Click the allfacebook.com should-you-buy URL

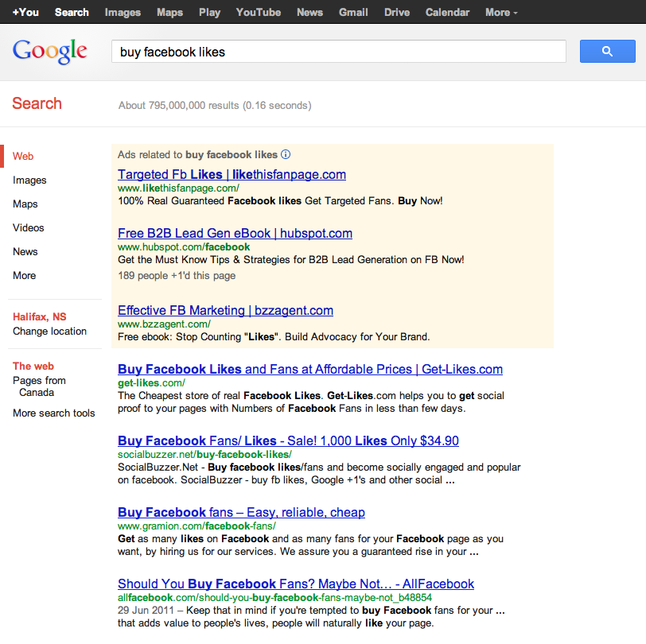tap(274, 598)
